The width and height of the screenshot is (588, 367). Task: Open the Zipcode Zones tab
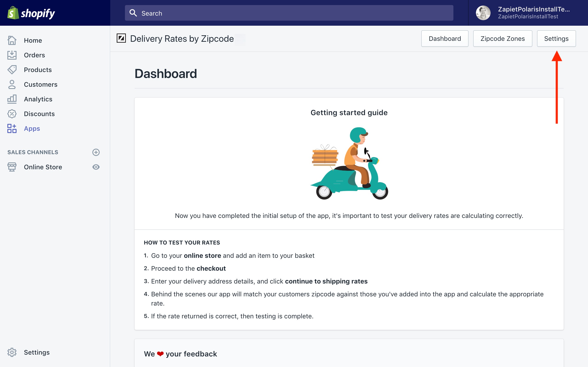point(503,39)
